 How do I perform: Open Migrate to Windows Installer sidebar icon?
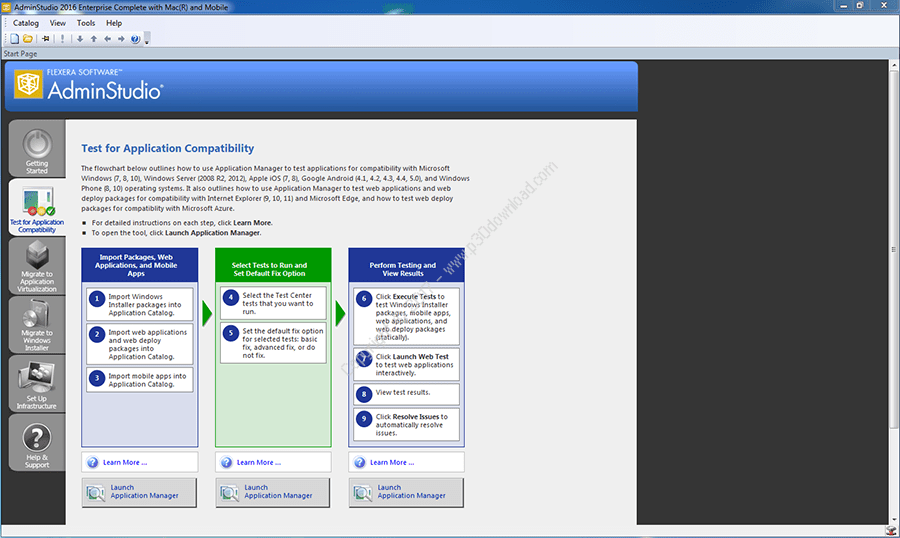click(37, 325)
